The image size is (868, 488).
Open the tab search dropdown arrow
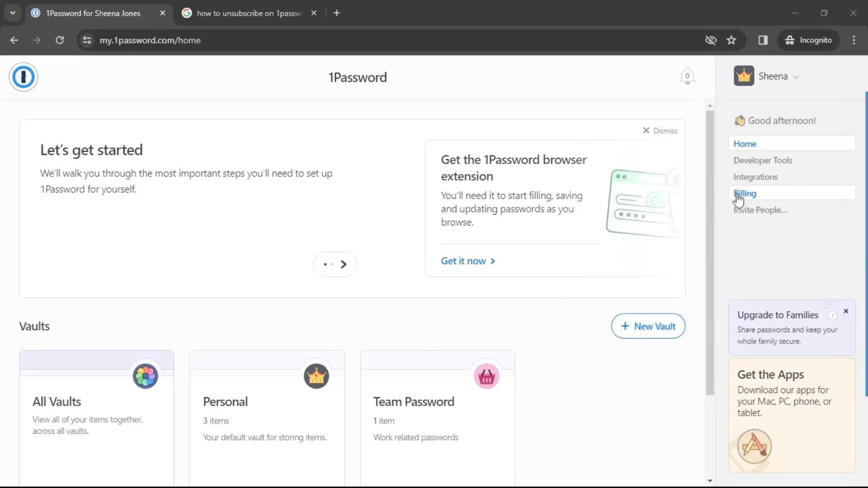tap(13, 13)
